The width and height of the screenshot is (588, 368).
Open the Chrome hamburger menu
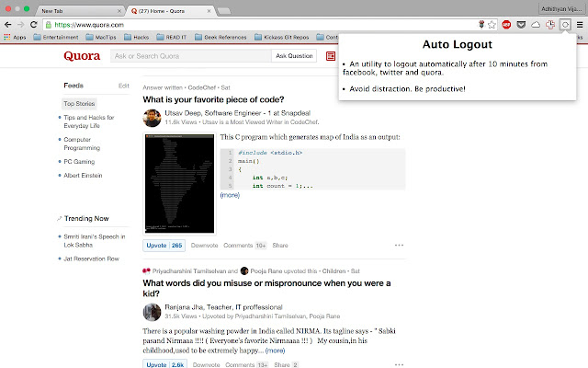[x=580, y=25]
